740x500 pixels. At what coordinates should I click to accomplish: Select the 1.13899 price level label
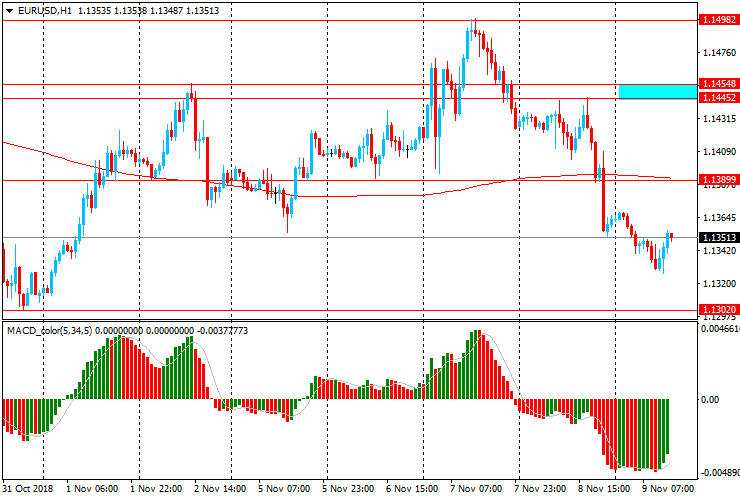(718, 180)
